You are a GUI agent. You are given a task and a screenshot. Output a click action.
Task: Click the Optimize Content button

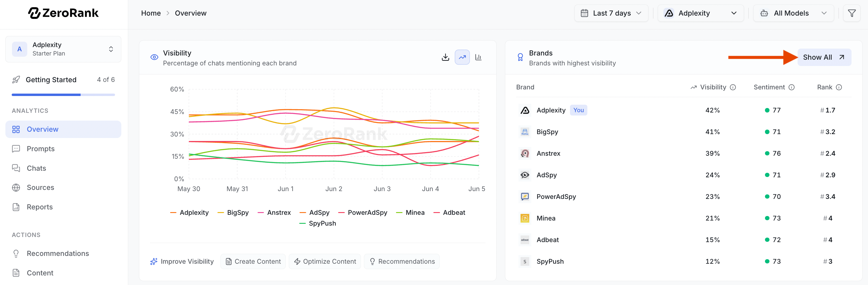tap(325, 261)
